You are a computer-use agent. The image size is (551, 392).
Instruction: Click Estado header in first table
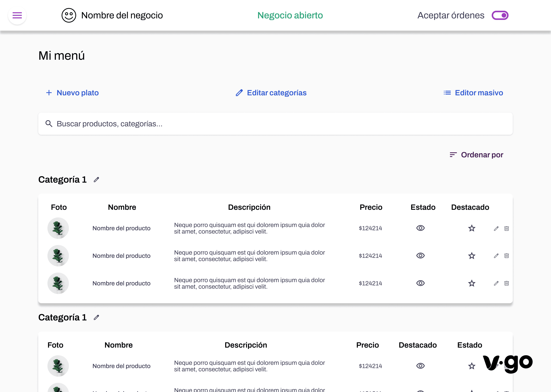coord(423,207)
